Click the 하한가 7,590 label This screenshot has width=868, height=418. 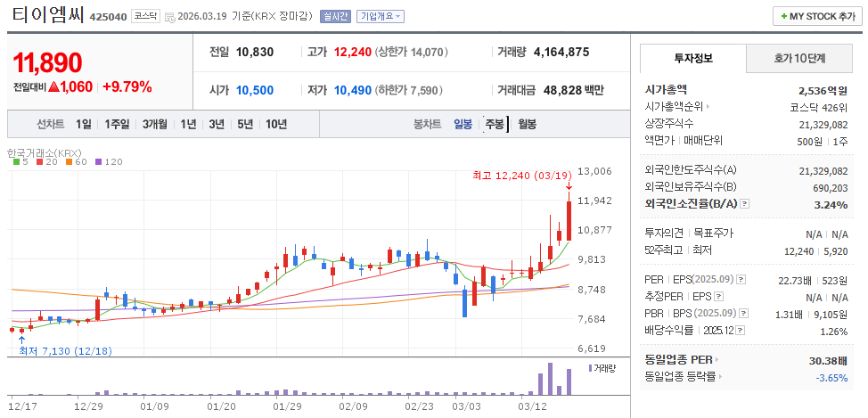tap(409, 90)
